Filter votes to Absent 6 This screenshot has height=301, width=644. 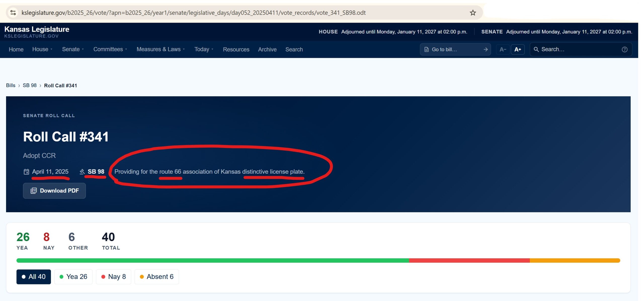tap(157, 277)
